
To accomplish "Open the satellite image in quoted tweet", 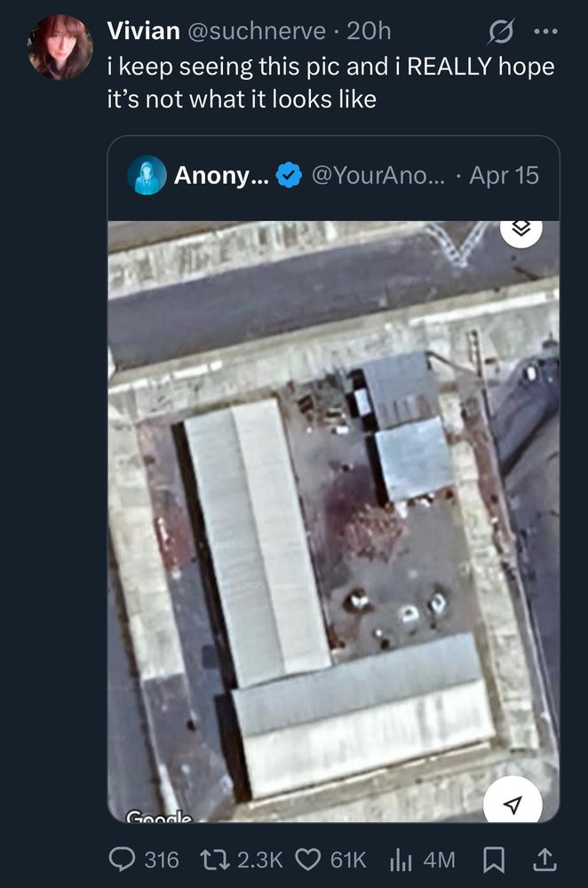I will tap(334, 521).
